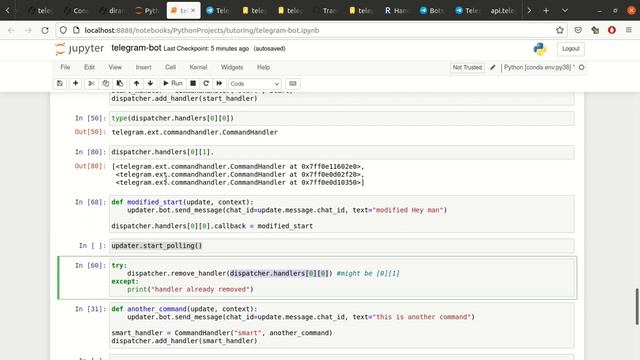Open a new browser tab
The width and height of the screenshot is (640, 360).
tap(546, 11)
